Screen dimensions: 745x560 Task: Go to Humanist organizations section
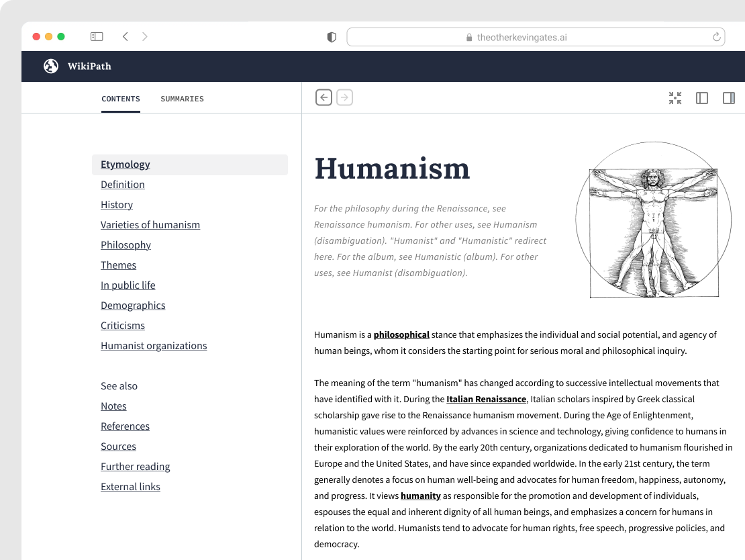[154, 346]
